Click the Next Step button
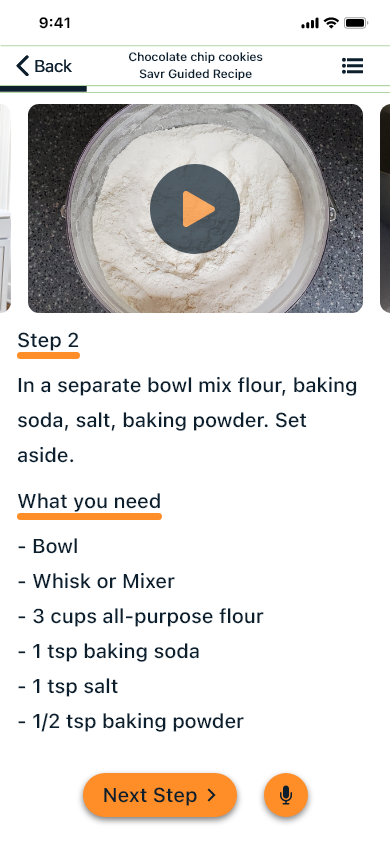Viewport: 390px width, 844px height. click(x=160, y=795)
